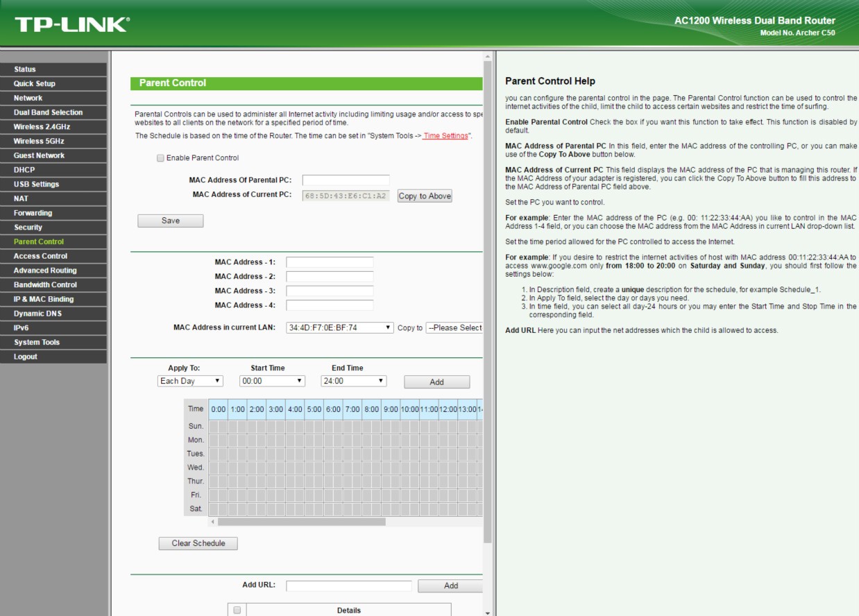Viewport: 859px width, 616px height.
Task: Enable Parent Control checkbox
Action: (x=161, y=158)
